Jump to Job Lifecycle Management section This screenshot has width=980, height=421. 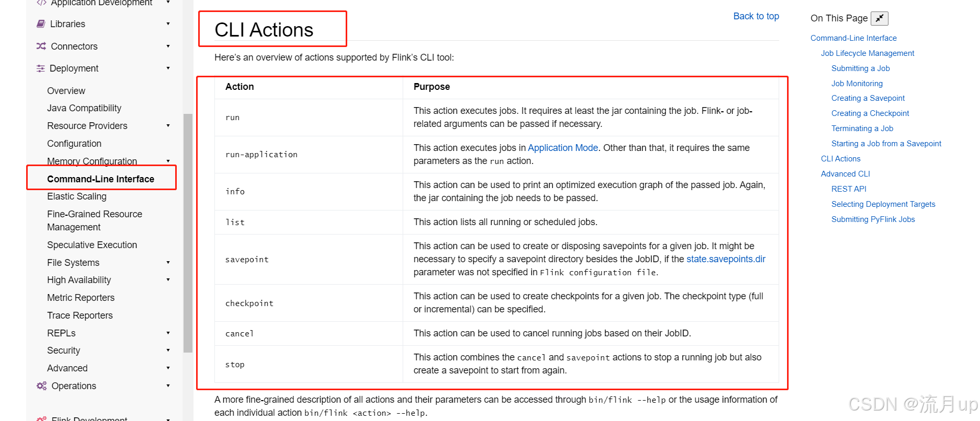(868, 53)
